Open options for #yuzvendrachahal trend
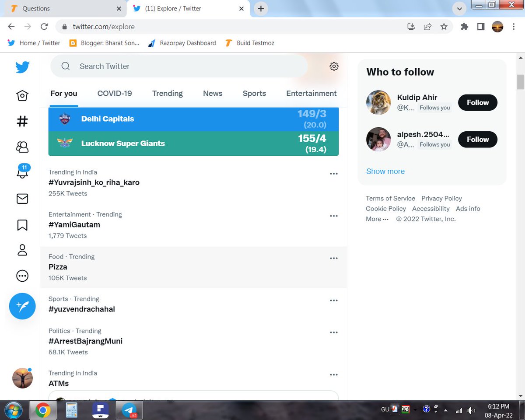The width and height of the screenshot is (525, 420). point(334,301)
